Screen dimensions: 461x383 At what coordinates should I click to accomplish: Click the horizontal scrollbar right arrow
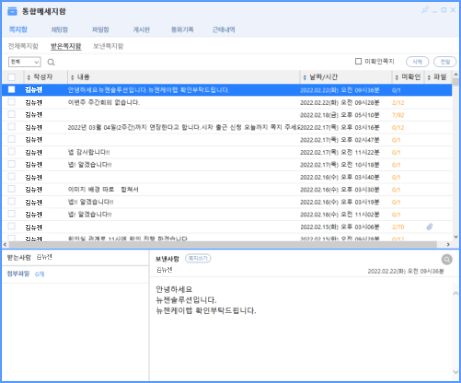448,244
